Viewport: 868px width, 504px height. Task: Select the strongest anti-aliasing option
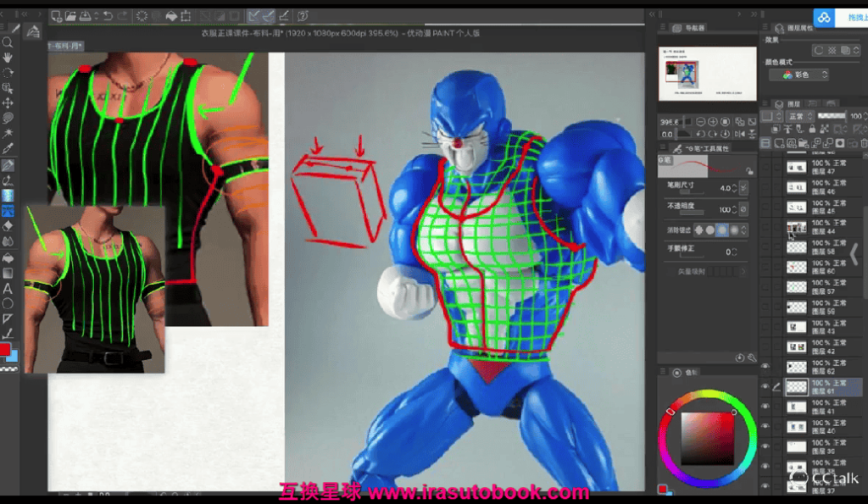[x=734, y=230]
